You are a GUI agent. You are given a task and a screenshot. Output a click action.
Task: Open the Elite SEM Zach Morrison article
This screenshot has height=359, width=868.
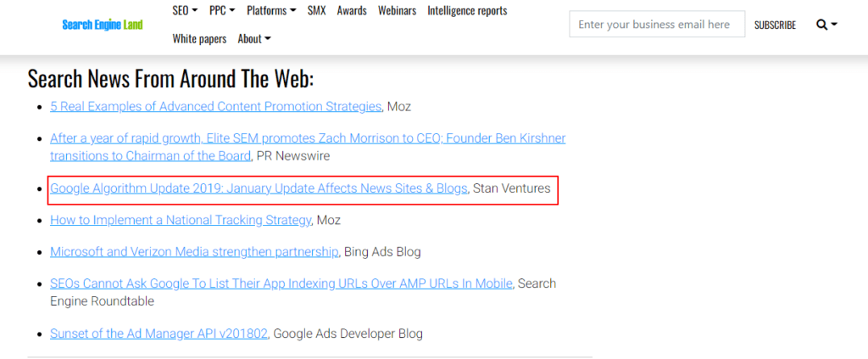(307, 137)
